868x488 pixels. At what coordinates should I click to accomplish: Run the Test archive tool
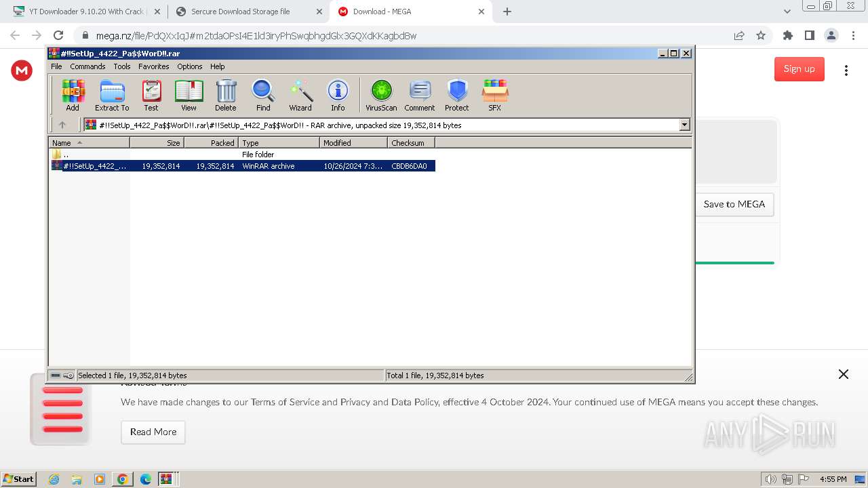pos(151,95)
